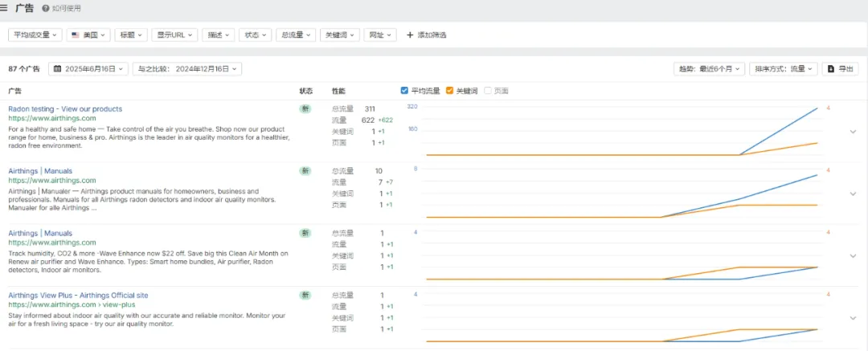Image resolution: width=868 pixels, height=351 pixels.
Task: Click the airthings.com › view-plus URL
Action: tap(72, 305)
